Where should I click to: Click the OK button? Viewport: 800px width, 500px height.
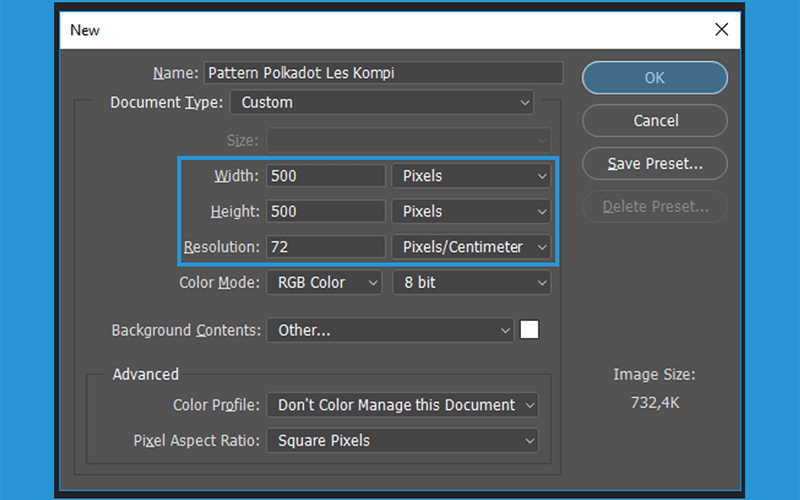click(655, 78)
